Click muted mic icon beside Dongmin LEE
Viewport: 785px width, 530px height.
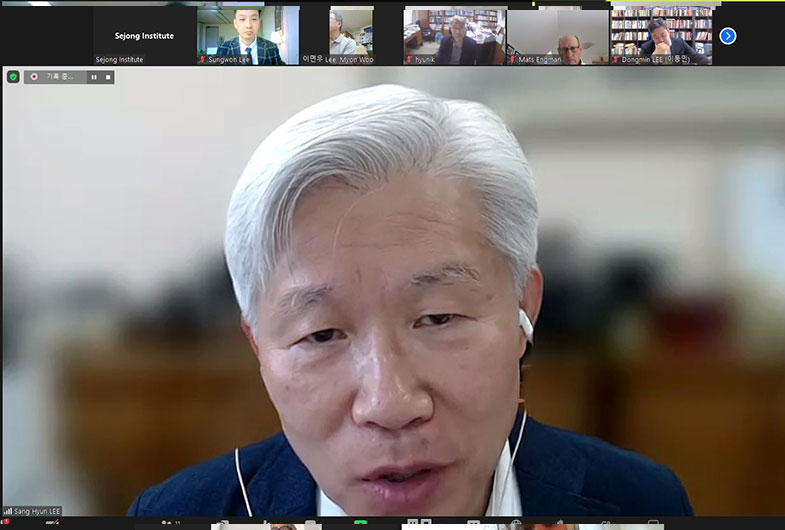[x=616, y=60]
